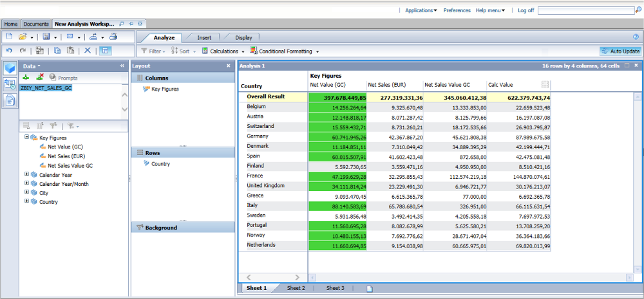Switch to Sheet 2 tab
Image resolution: width=644 pixels, height=299 pixels.
tap(296, 288)
